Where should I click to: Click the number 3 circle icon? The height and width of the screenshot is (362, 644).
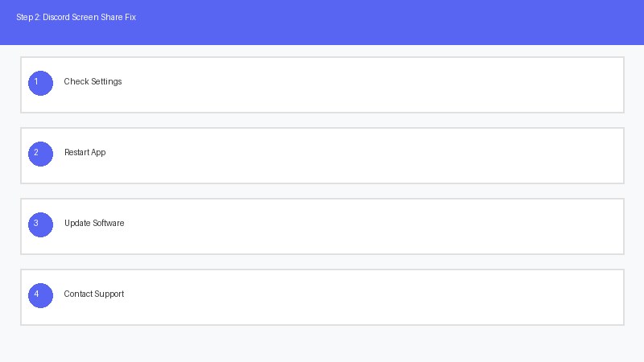click(40, 224)
